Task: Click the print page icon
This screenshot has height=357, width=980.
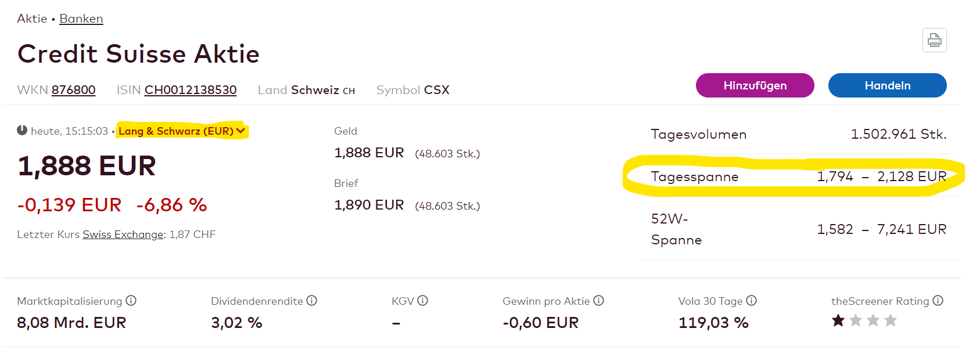Action: pos(934,40)
